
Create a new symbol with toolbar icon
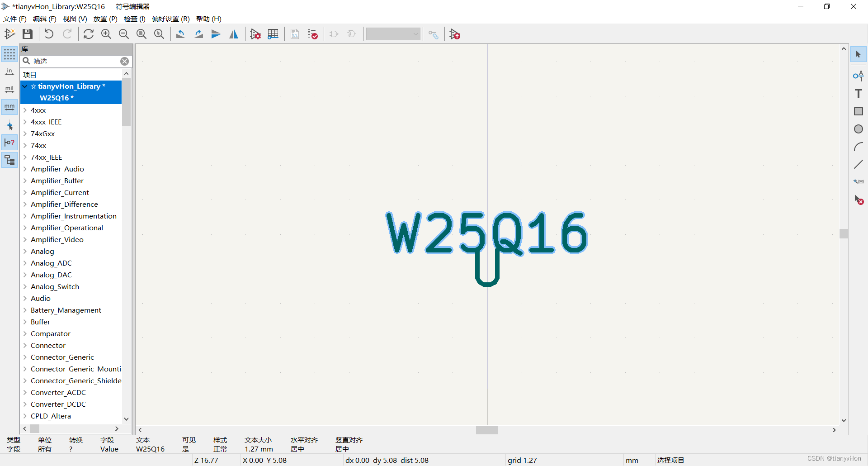(x=9, y=34)
